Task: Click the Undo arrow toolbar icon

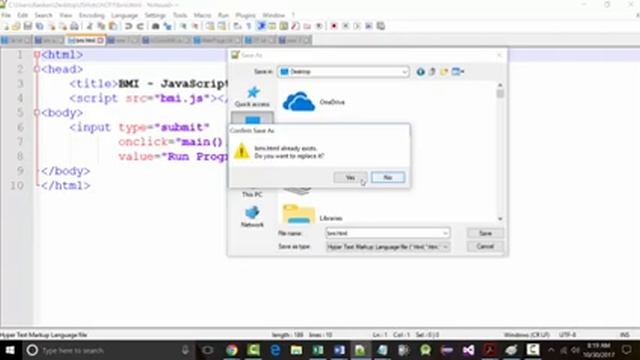Action: point(128,26)
